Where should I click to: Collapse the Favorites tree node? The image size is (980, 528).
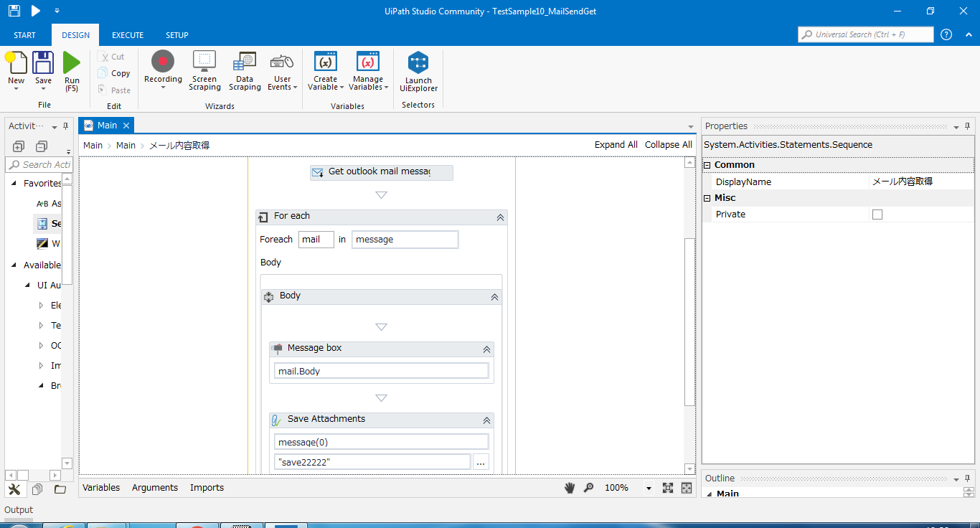[x=14, y=184]
